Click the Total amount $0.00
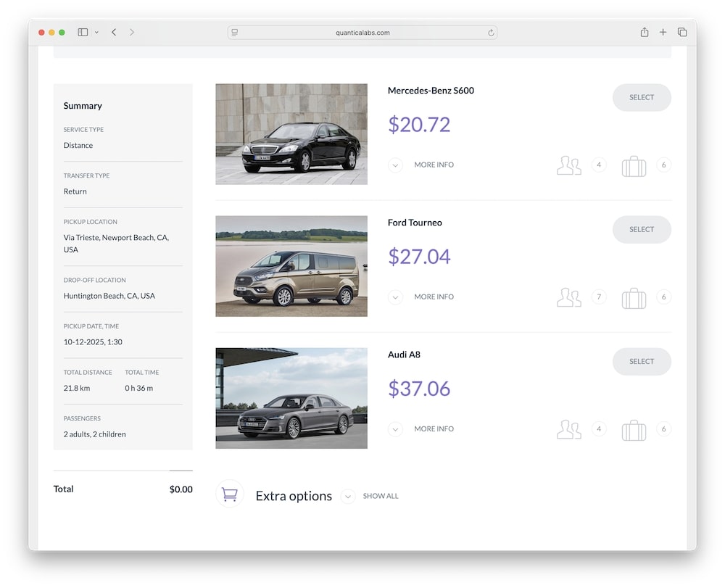Screen dimensions: 725x588 tap(181, 489)
